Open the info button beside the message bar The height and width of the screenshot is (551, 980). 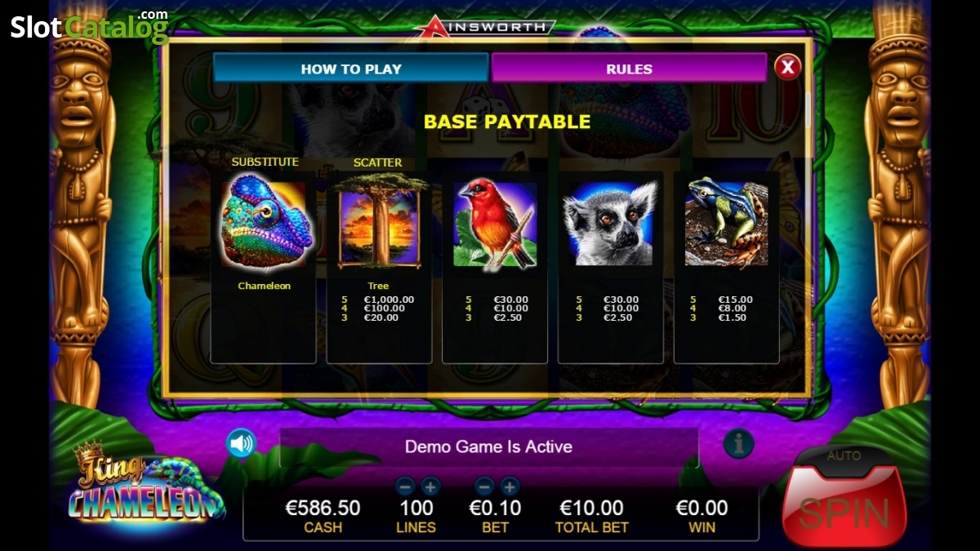tap(738, 444)
